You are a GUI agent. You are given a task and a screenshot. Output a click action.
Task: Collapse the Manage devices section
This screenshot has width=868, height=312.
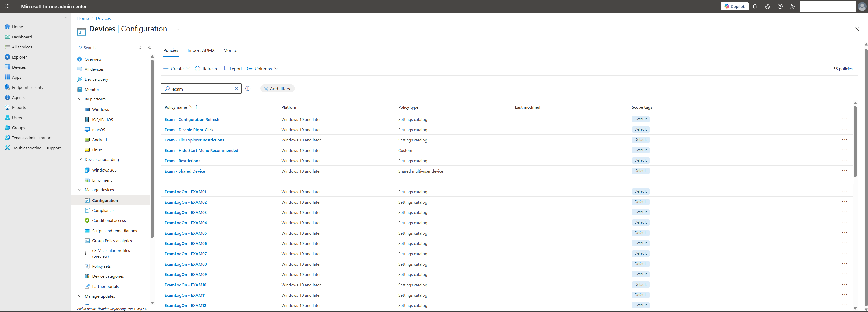pos(80,190)
